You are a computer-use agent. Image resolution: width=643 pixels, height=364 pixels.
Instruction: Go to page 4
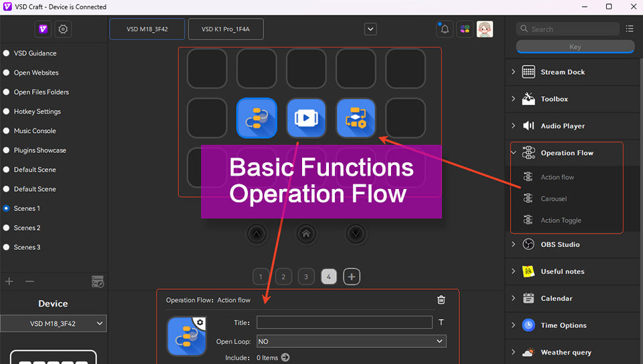328,277
